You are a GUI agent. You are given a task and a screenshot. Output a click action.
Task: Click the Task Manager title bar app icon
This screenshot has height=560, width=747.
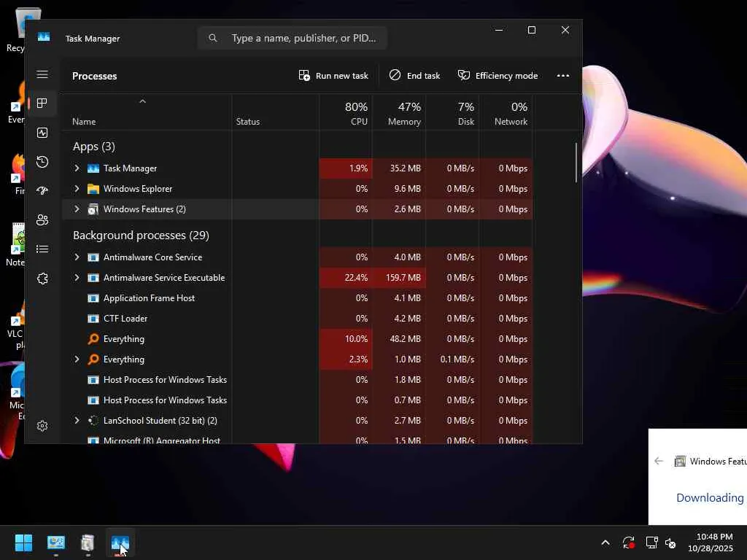coord(44,37)
